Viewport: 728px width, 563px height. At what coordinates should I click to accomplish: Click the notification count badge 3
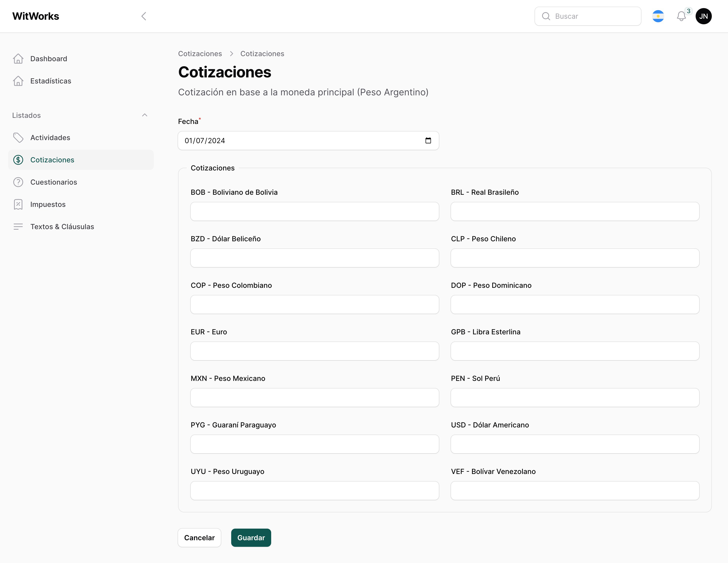tap(688, 11)
